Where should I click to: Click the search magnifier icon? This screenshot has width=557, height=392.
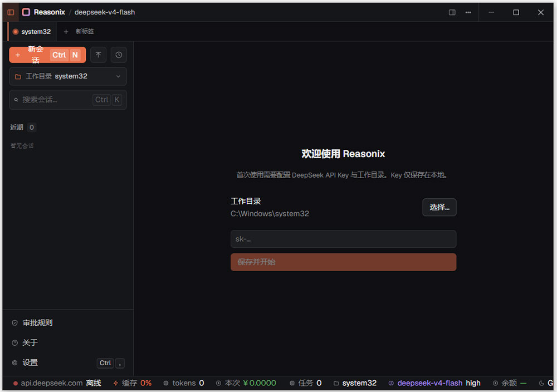[x=16, y=100]
